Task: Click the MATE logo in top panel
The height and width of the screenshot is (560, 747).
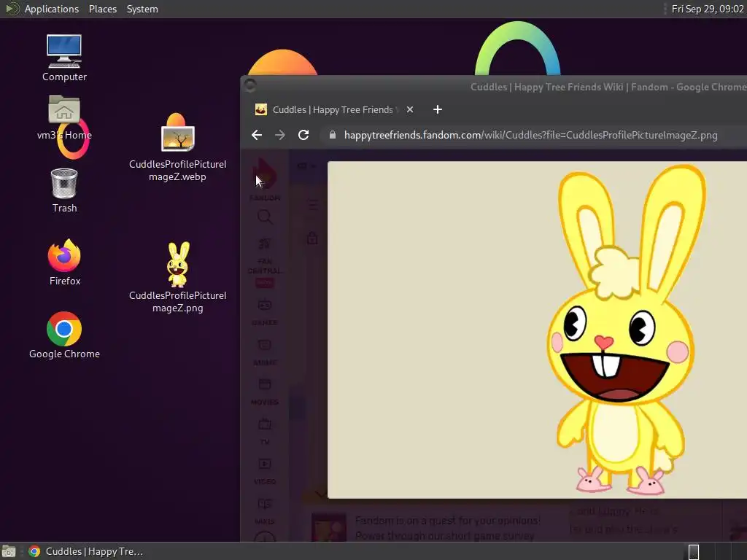Action: click(x=12, y=9)
